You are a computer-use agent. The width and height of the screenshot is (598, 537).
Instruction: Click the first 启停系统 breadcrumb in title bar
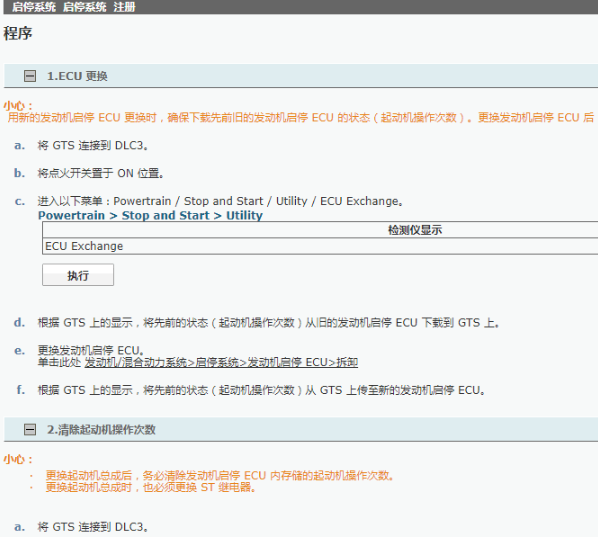34,7
